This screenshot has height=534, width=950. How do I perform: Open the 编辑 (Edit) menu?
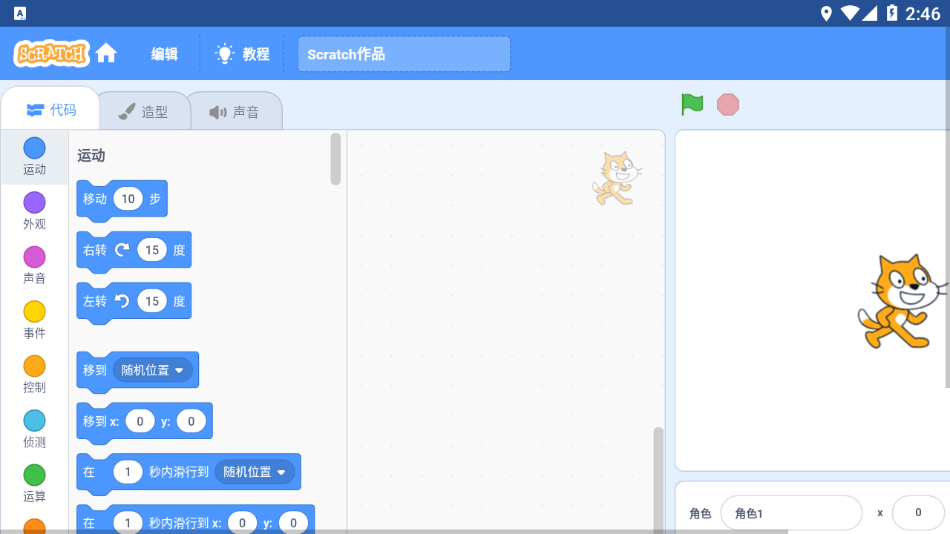[164, 54]
